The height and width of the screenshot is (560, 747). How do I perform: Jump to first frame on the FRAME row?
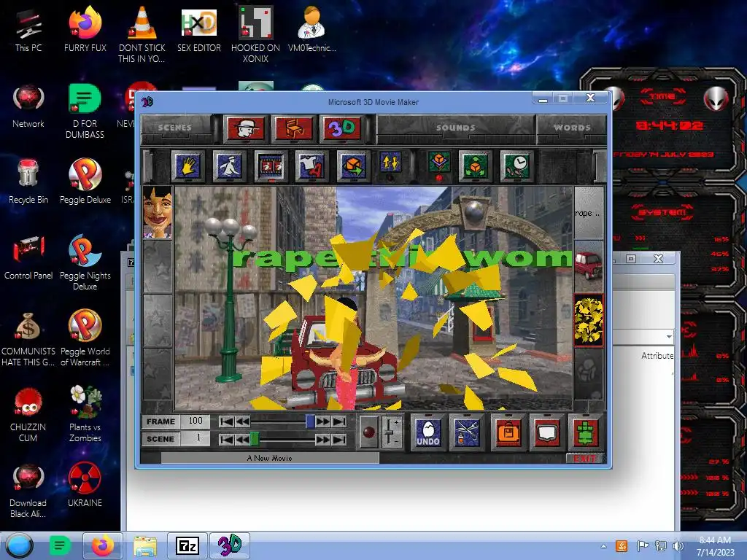pyautogui.click(x=227, y=421)
